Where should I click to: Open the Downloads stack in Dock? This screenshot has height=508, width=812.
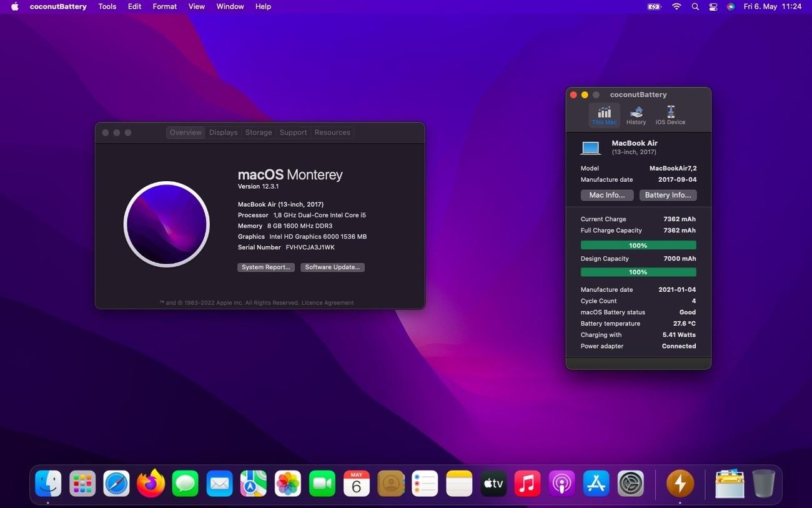pyautogui.click(x=730, y=484)
